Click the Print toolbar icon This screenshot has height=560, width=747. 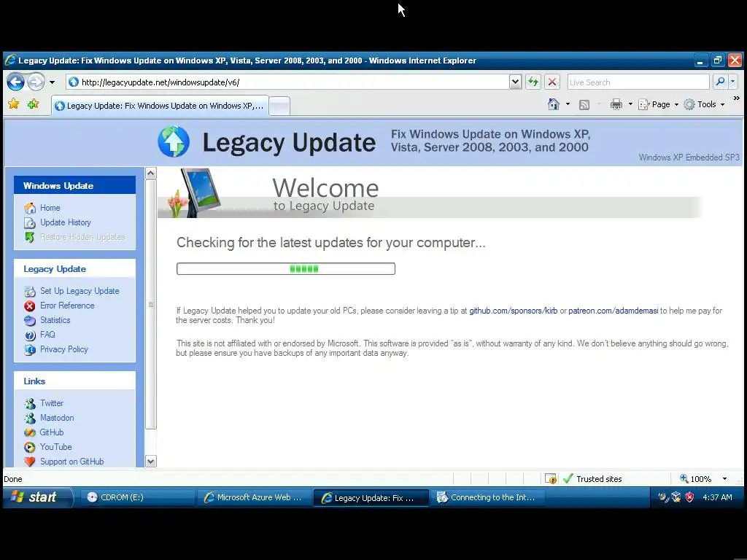click(x=616, y=104)
